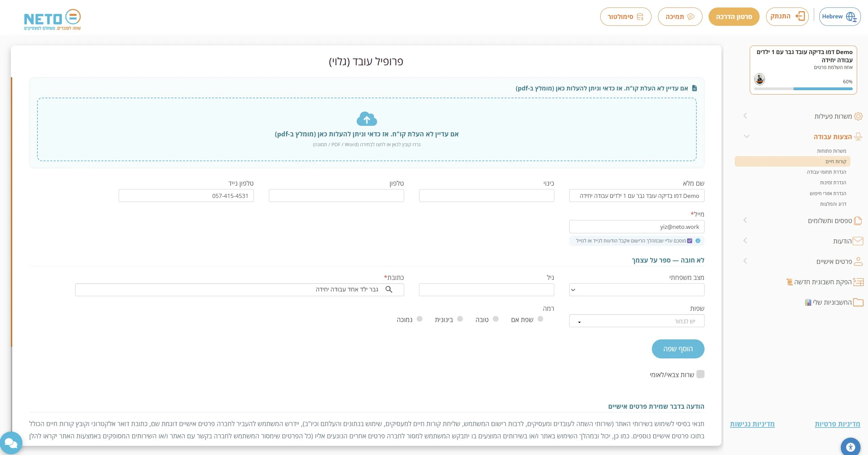Image resolution: width=868 pixels, height=455 pixels.
Task: Click the gear icon beside משרות פעילות
Action: [858, 116]
